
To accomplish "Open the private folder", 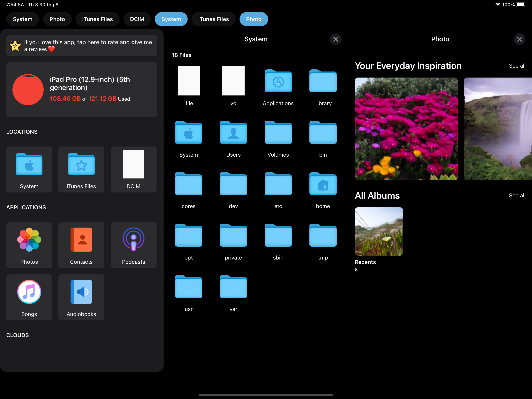I will pos(233,236).
